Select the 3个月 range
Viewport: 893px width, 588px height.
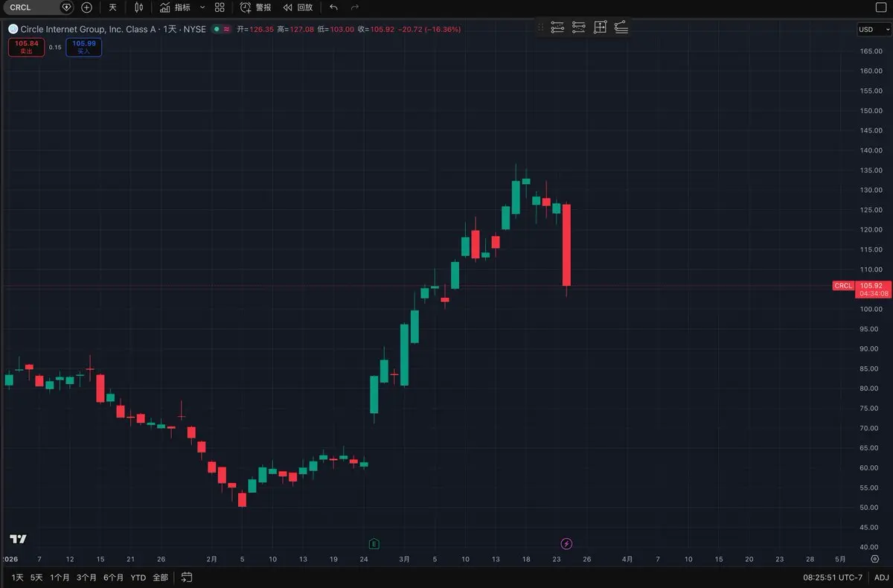click(x=87, y=578)
